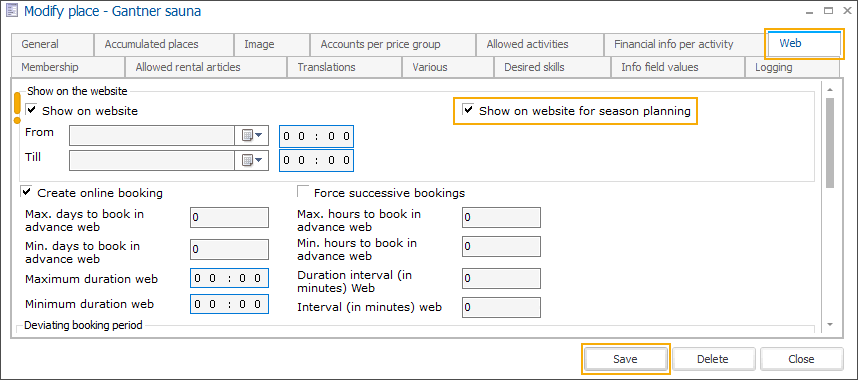This screenshot has width=858, height=380.
Task: Click the Modify place window title icon
Action: [10, 10]
